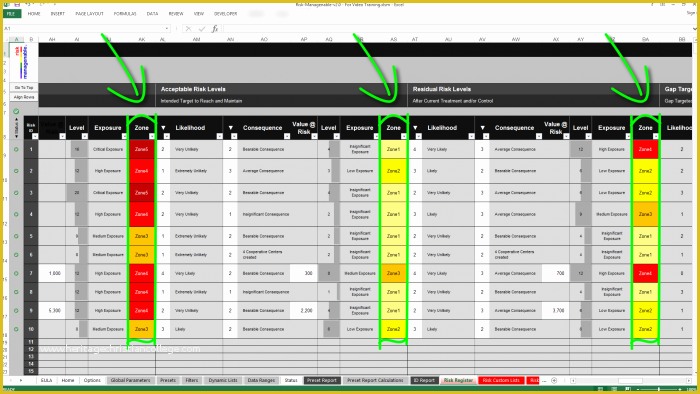The image size is (700, 394).
Task: Open the Name Box dropdown arrow
Action: point(167,29)
